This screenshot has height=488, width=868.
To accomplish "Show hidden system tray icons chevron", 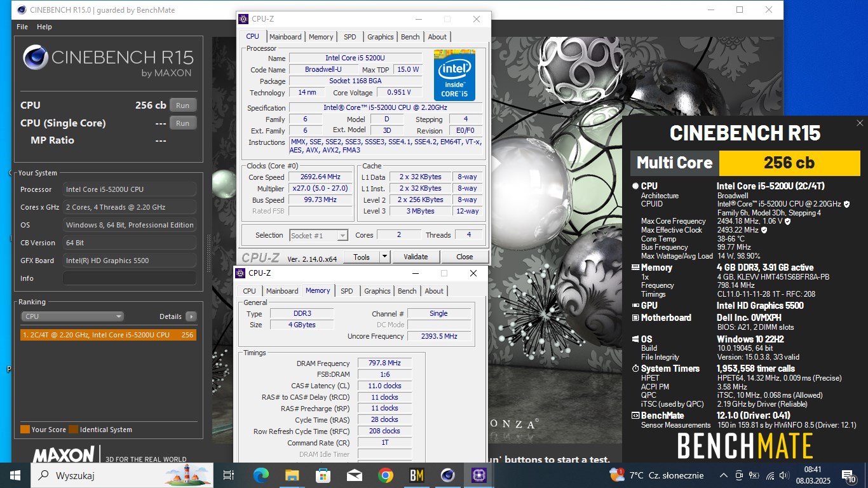I will [x=723, y=475].
